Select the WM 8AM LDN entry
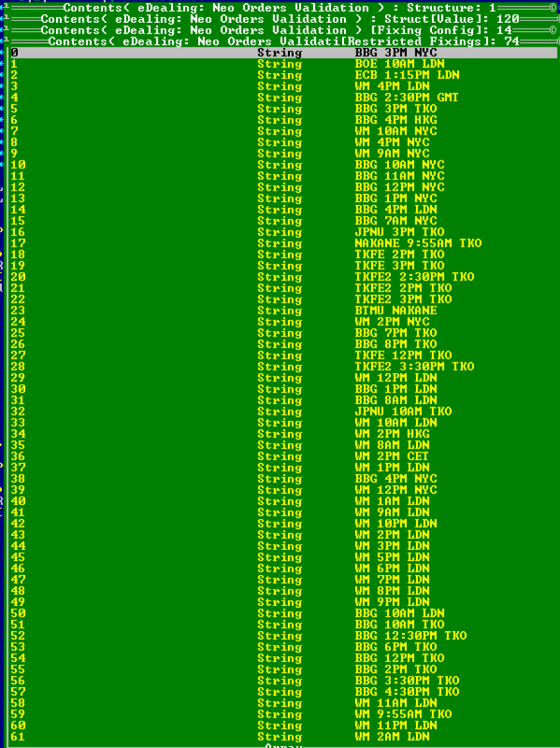The width and height of the screenshot is (560, 748). point(392,445)
